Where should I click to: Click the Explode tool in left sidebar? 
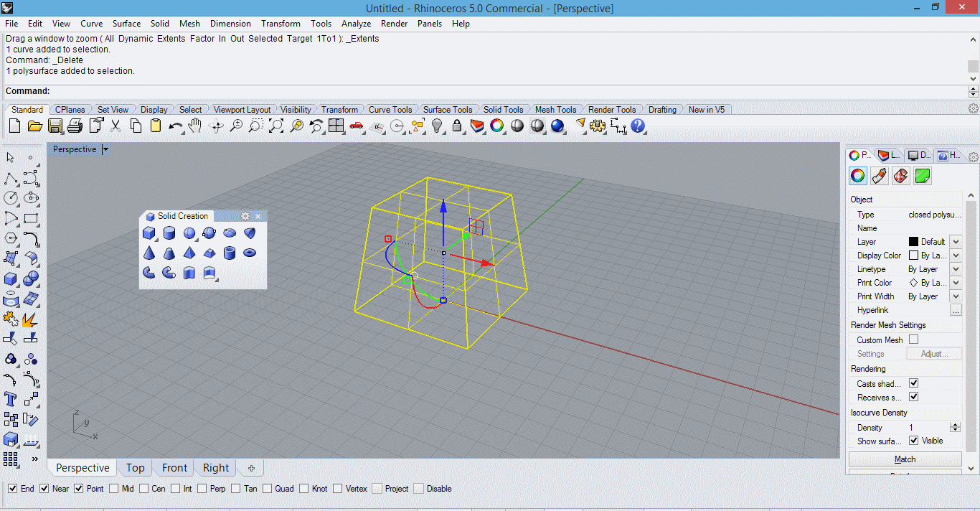pos(30,319)
